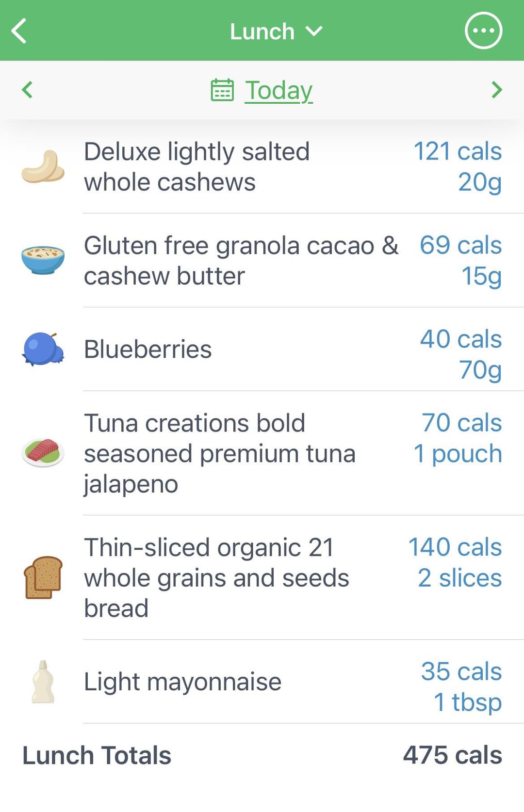The width and height of the screenshot is (524, 812).
Task: Tap the bread slices icon
Action: [x=43, y=577]
